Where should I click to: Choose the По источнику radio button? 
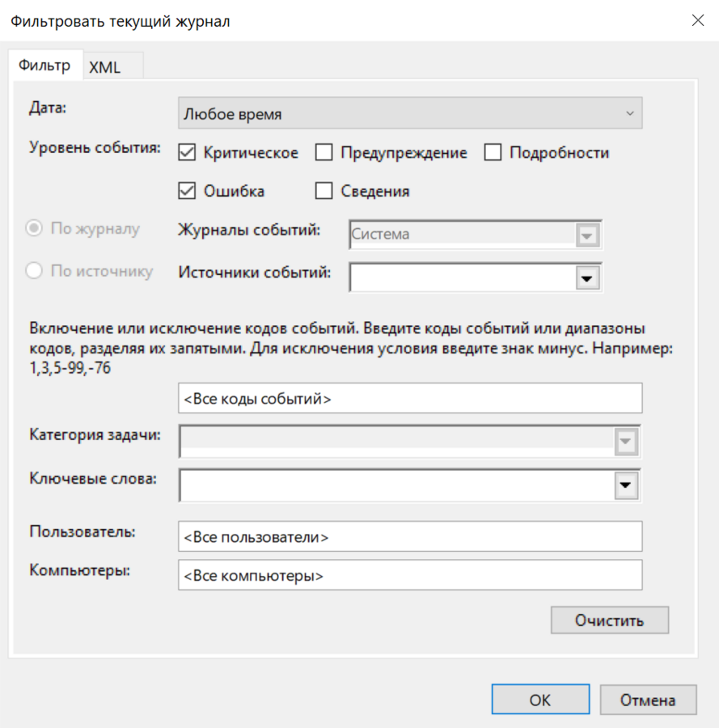pyautogui.click(x=35, y=272)
